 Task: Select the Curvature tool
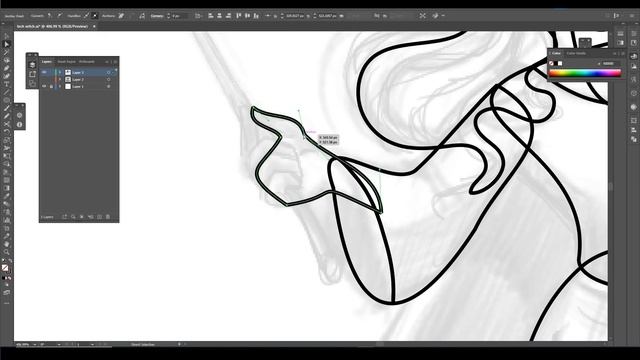pyautogui.click(x=6, y=76)
